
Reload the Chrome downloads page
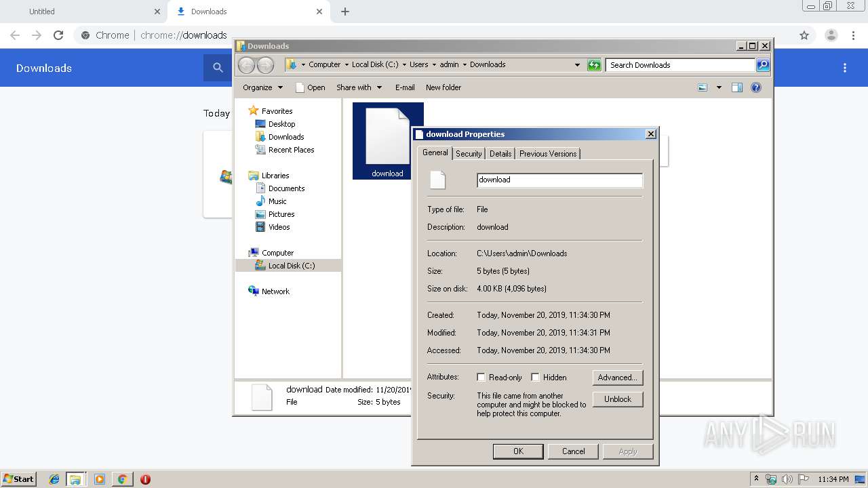click(58, 35)
